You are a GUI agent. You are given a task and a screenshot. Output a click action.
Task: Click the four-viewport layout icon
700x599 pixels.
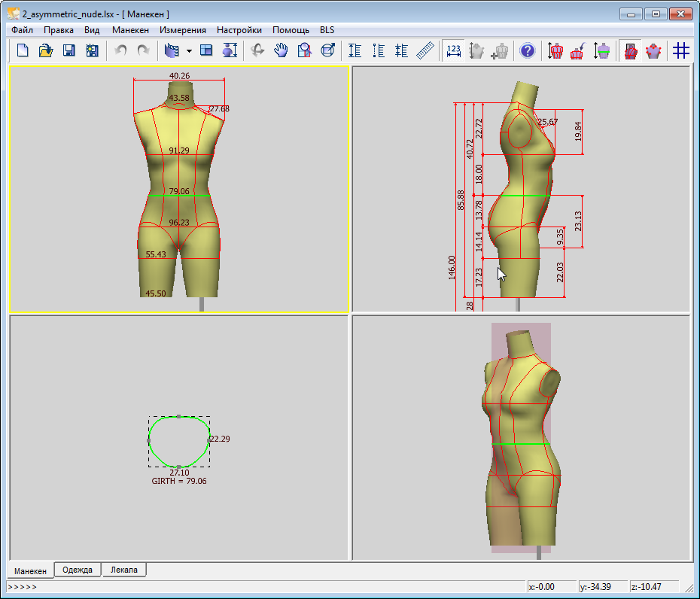[x=206, y=51]
